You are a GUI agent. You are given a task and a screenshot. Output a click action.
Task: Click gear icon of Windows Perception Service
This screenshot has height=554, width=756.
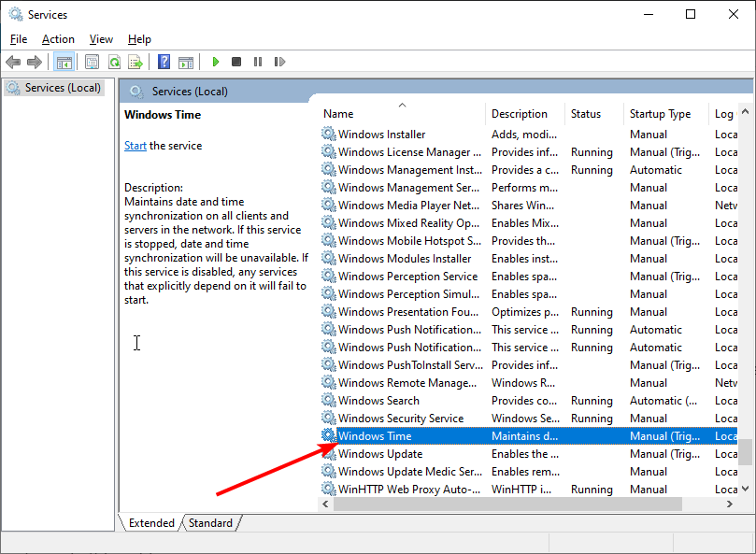(329, 276)
